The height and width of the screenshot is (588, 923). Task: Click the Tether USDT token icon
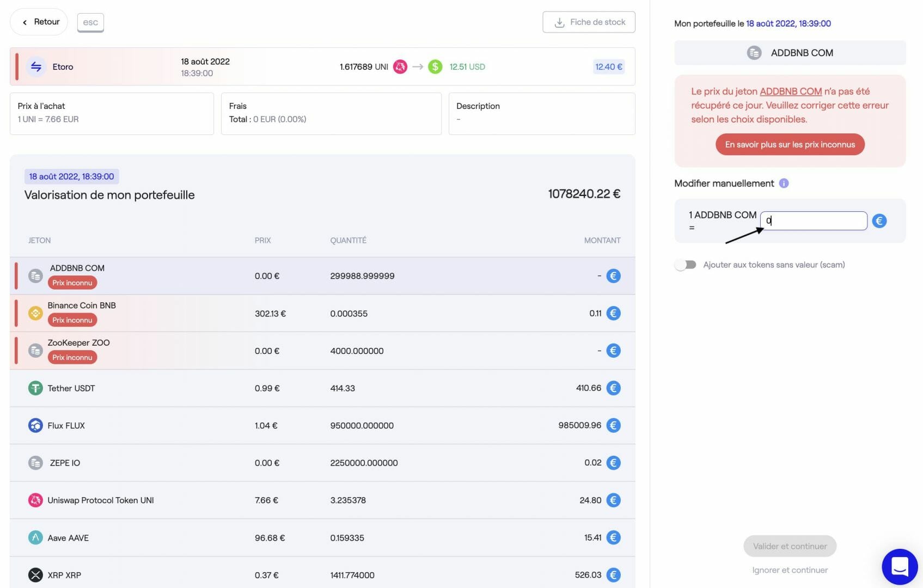click(35, 388)
